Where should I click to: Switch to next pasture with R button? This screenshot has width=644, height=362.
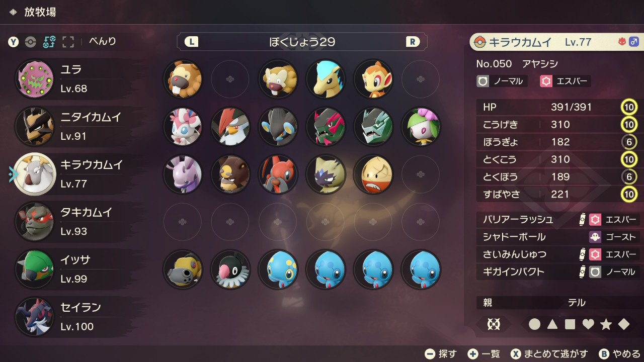pos(413,42)
